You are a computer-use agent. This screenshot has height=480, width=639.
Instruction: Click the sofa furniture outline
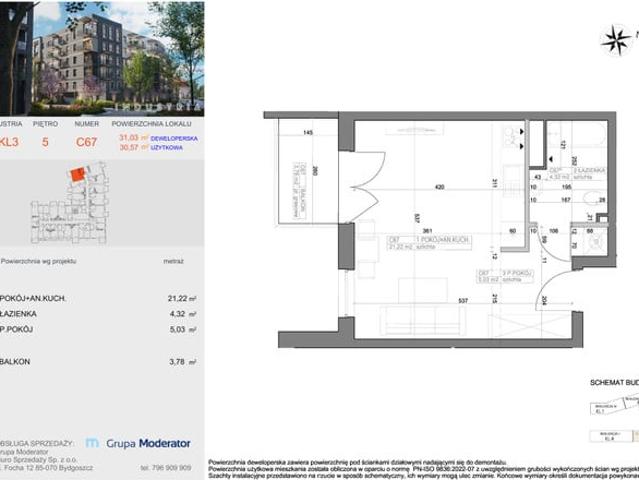coord(423,320)
